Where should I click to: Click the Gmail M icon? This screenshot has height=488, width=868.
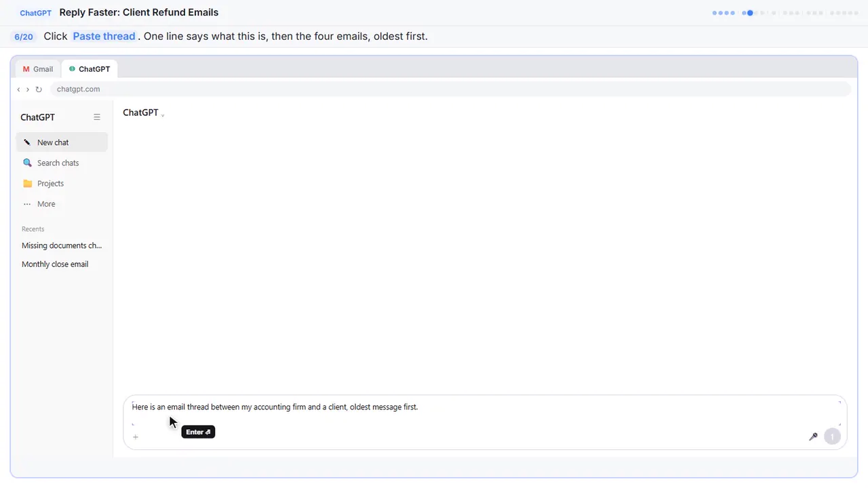26,69
